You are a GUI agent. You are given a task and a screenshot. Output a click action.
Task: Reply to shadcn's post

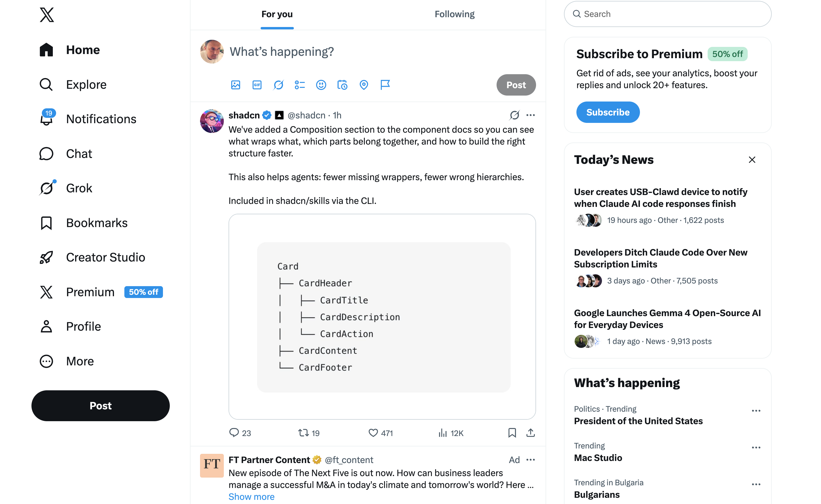click(x=234, y=433)
